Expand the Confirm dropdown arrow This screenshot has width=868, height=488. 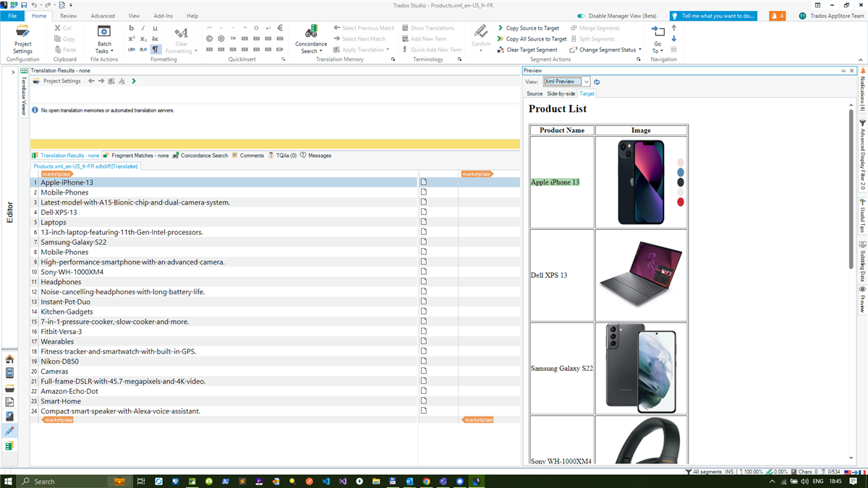coord(481,51)
